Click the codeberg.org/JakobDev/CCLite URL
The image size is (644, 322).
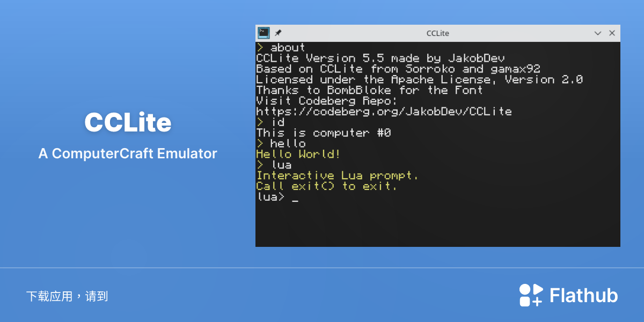tap(384, 112)
